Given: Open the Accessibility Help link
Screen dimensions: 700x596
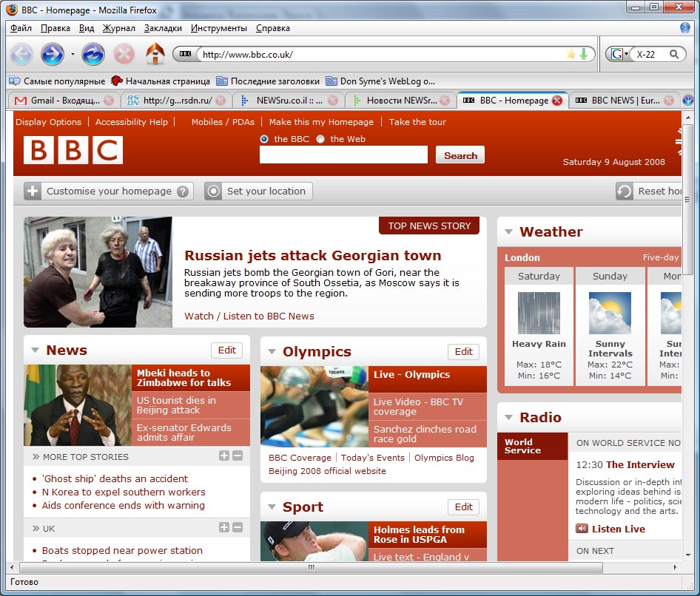Looking at the screenshot, I should coord(132,122).
